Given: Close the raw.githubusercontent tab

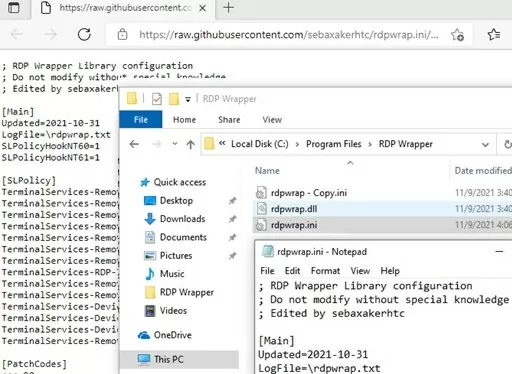Looking at the screenshot, I should 202,8.
